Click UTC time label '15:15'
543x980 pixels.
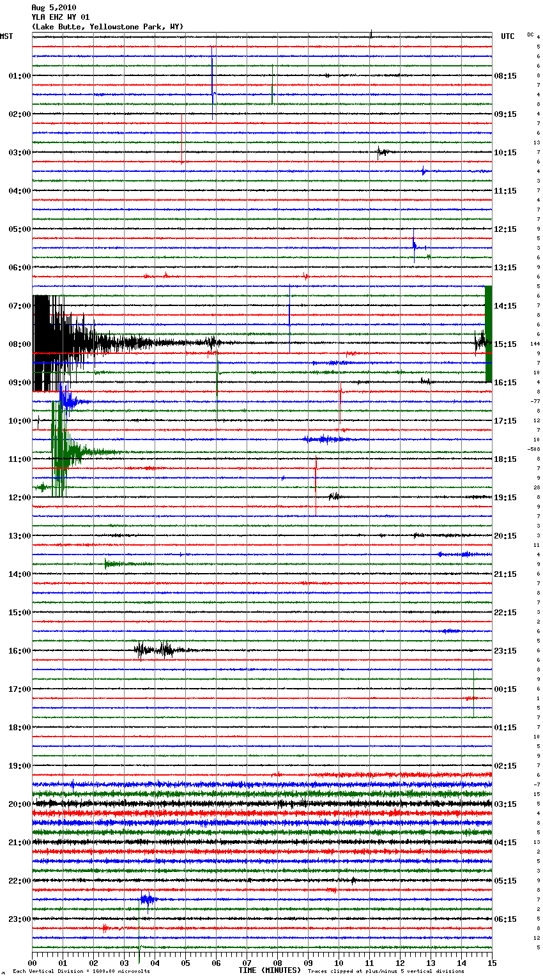click(x=505, y=344)
